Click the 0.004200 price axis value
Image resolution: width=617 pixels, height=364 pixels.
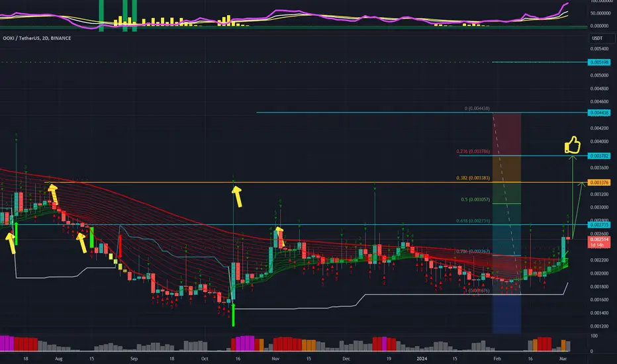(x=599, y=128)
